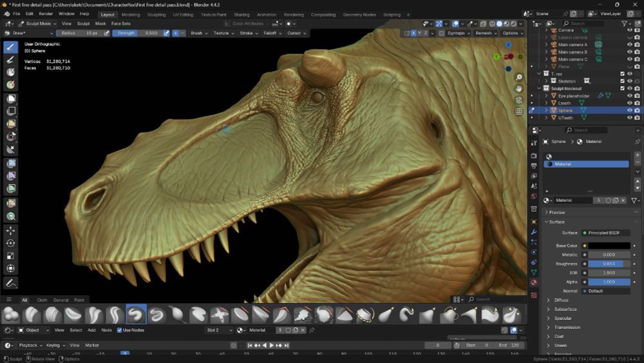Pick the highlighted Crease brush in the asset shelf
Image resolution: width=644 pixels, height=363 pixels.
tap(136, 315)
